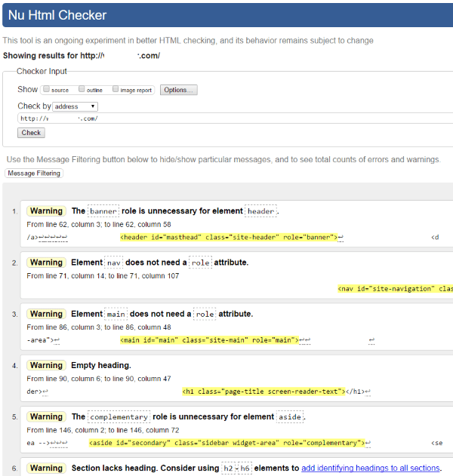Screen dimensions: 453x476
Task: Check the image report option
Action: [116, 89]
